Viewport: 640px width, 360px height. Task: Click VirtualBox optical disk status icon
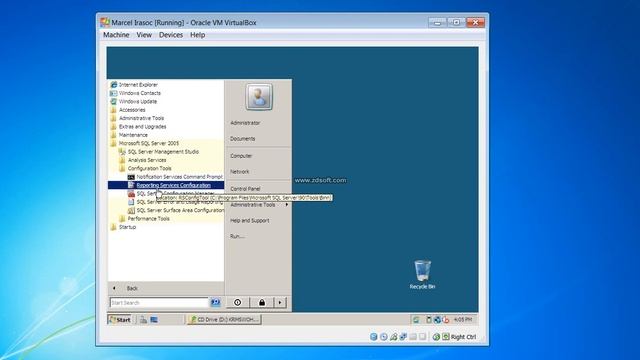point(384,337)
